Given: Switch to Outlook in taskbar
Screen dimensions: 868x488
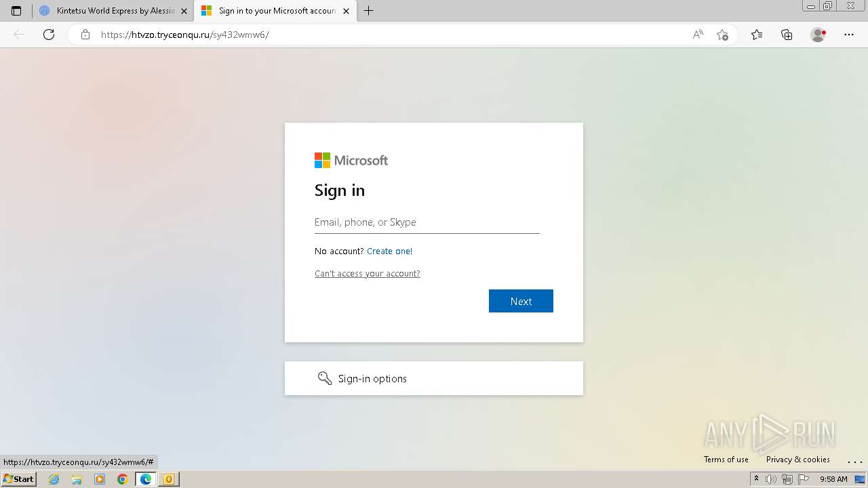Looking at the screenshot, I should tap(169, 479).
